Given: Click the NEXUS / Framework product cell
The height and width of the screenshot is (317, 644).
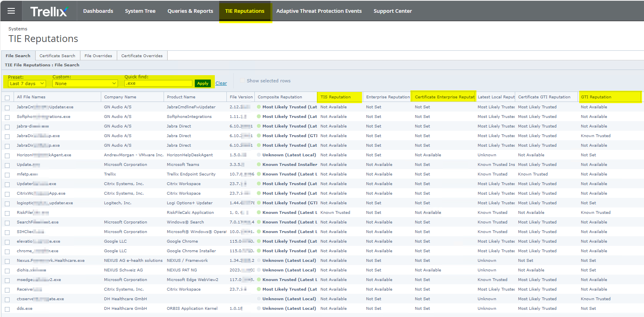Looking at the screenshot, I should 187,261.
